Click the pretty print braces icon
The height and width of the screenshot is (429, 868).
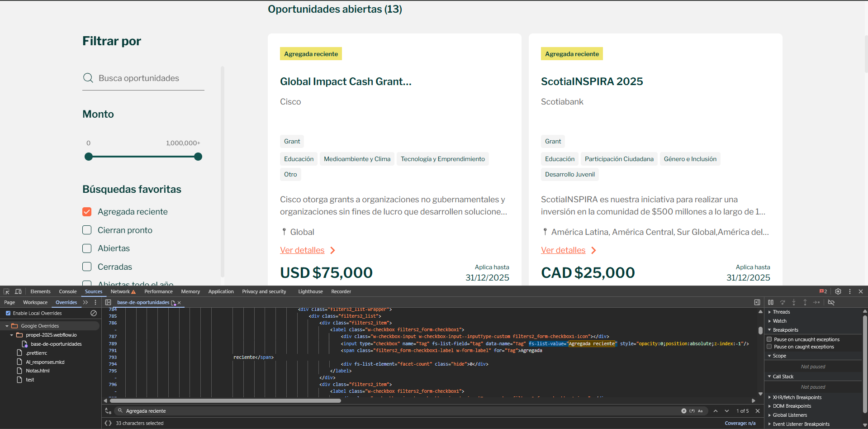(x=108, y=423)
